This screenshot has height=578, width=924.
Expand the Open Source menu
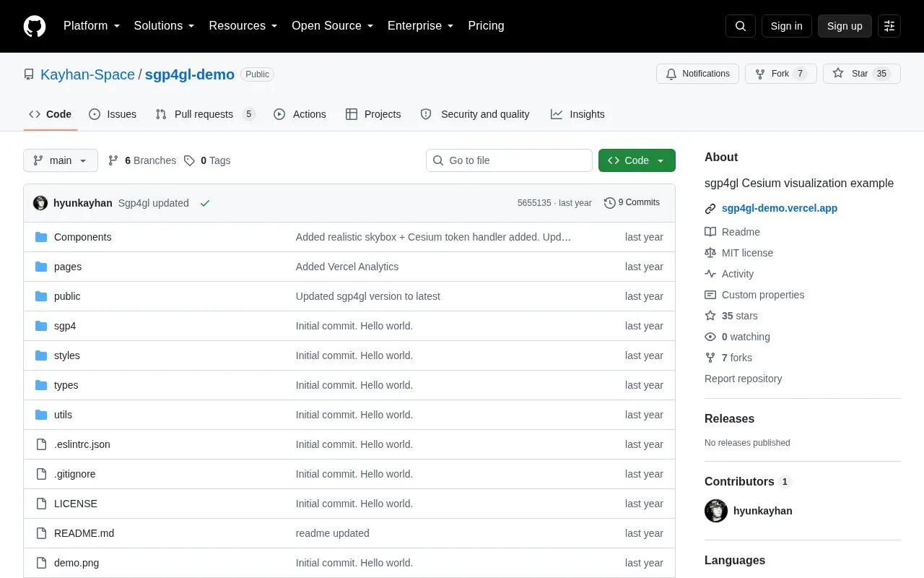332,26
